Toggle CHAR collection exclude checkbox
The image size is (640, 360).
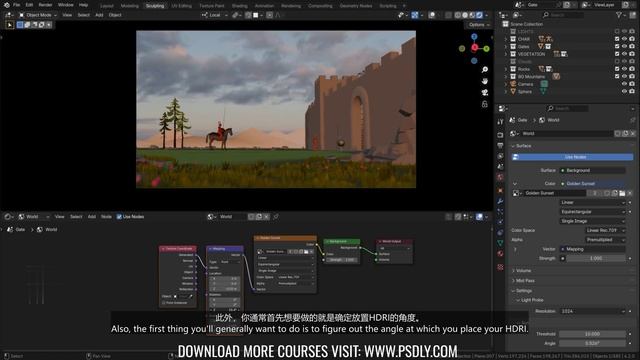(617, 39)
